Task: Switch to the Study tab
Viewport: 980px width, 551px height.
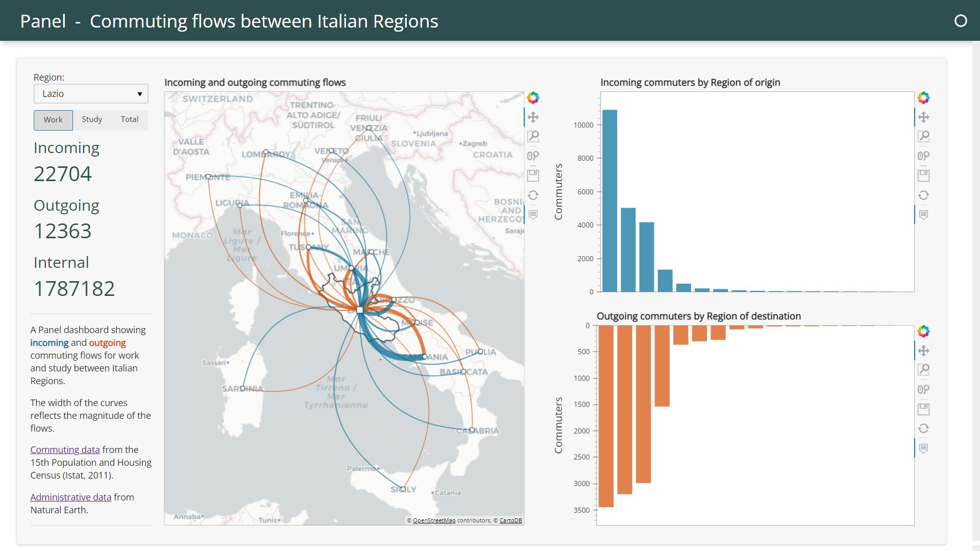Action: click(92, 119)
